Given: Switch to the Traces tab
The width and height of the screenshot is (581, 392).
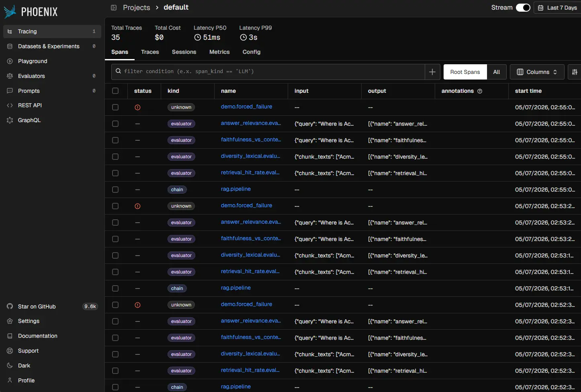Looking at the screenshot, I should pyautogui.click(x=150, y=52).
